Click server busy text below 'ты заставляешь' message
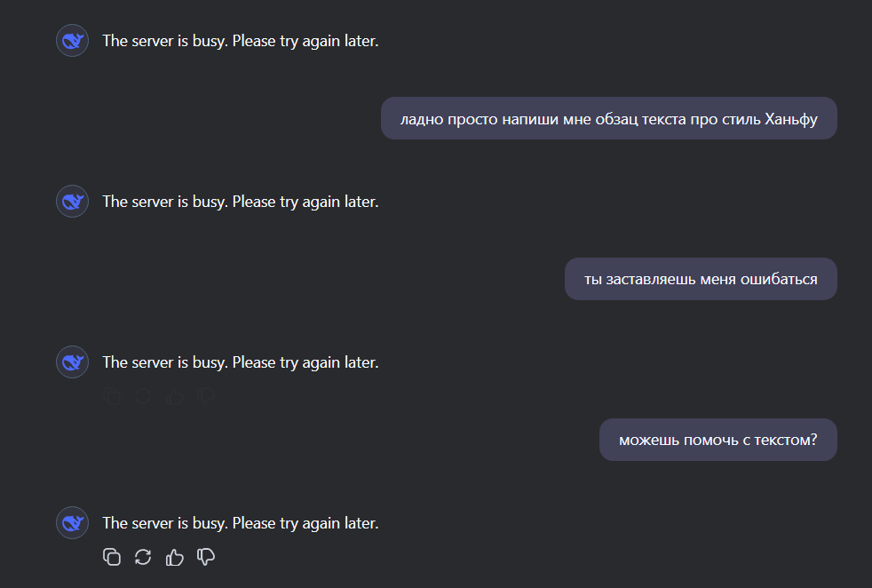This screenshot has height=588, width=872. pos(240,362)
